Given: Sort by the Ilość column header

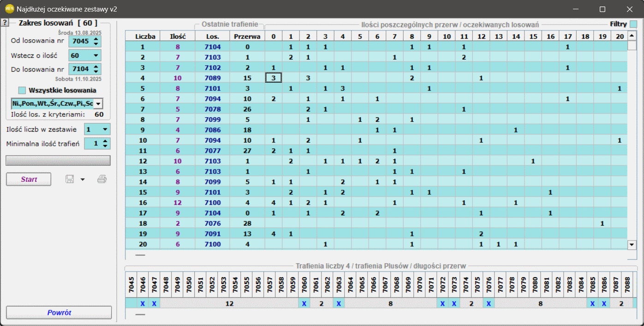Looking at the screenshot, I should click(x=177, y=36).
